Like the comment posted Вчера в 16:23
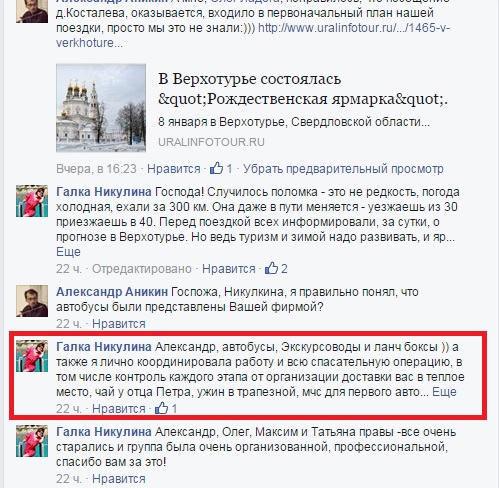 point(174,169)
